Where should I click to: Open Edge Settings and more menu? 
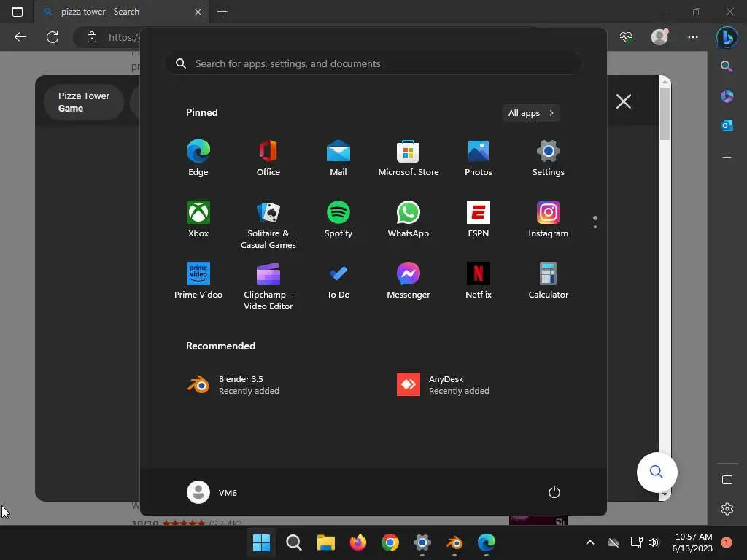coord(693,37)
